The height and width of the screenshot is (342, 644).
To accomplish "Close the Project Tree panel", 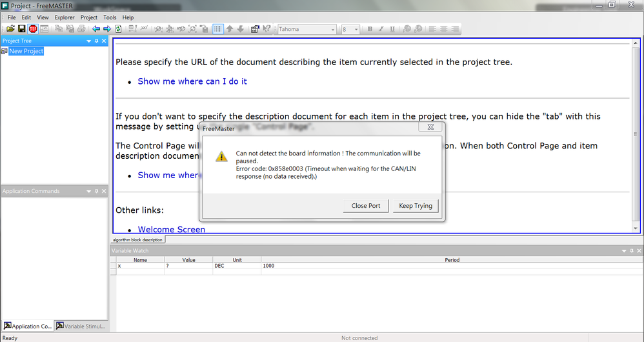I will [x=104, y=41].
